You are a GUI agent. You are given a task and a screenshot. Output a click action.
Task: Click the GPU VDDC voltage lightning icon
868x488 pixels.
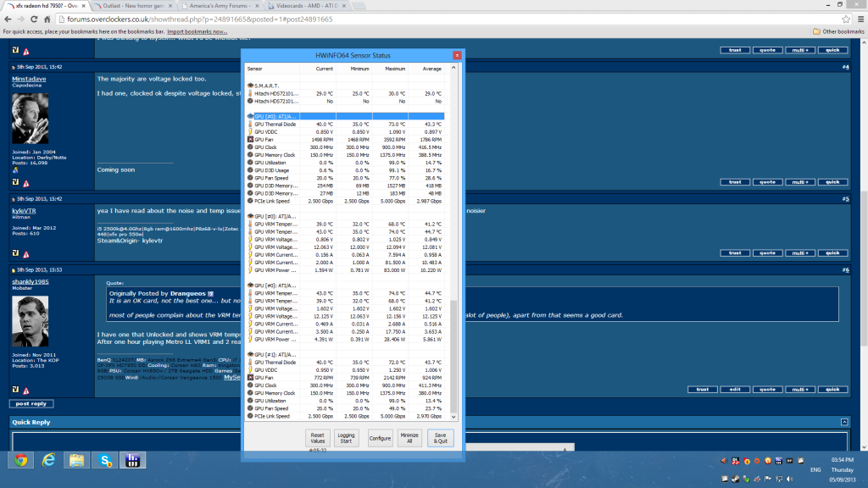pos(250,131)
